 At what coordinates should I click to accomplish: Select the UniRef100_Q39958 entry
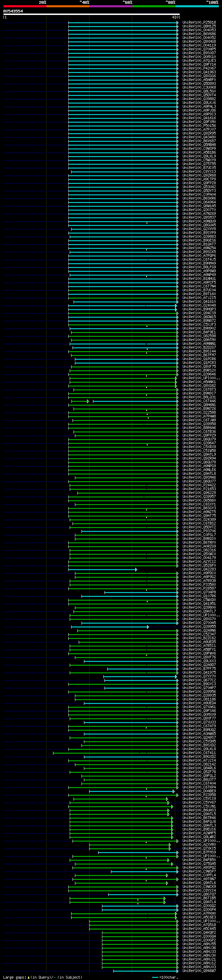tap(199, 424)
